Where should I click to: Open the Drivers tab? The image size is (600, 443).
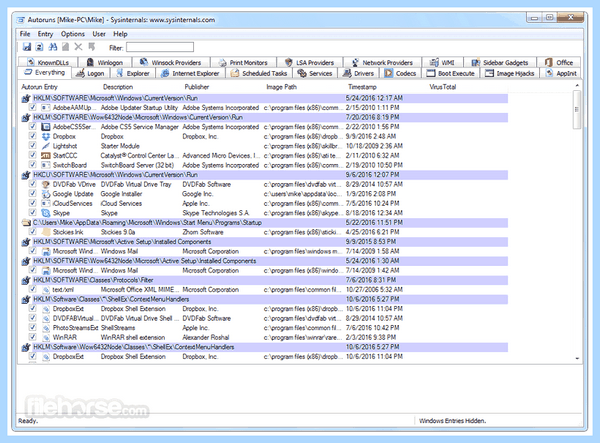[x=358, y=73]
